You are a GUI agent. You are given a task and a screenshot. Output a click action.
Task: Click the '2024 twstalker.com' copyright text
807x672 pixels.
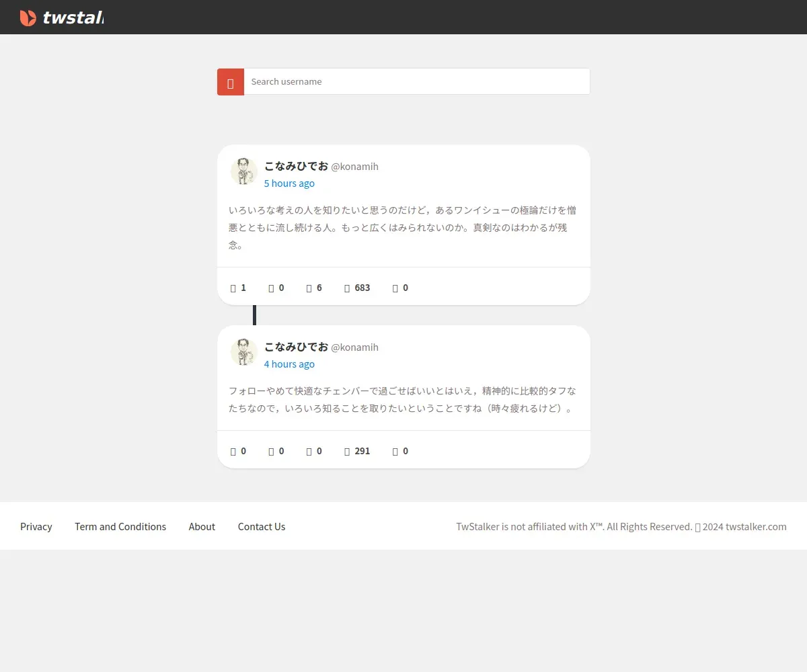click(744, 527)
